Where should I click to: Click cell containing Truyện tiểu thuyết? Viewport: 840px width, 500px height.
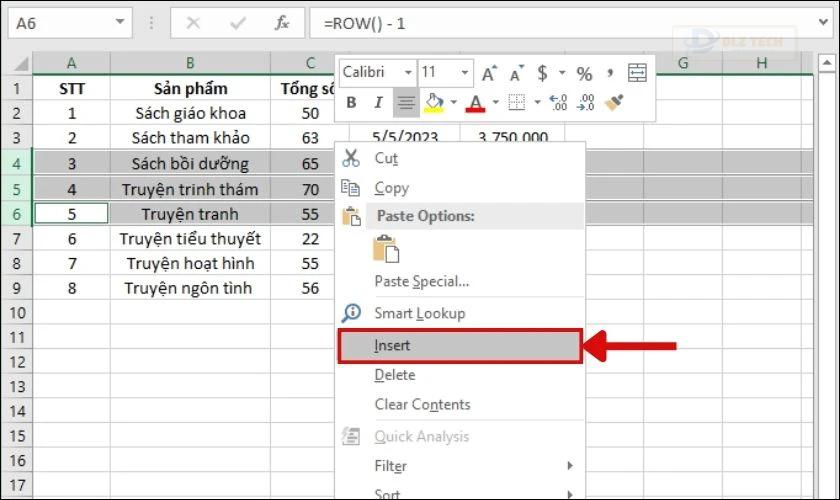tap(190, 238)
